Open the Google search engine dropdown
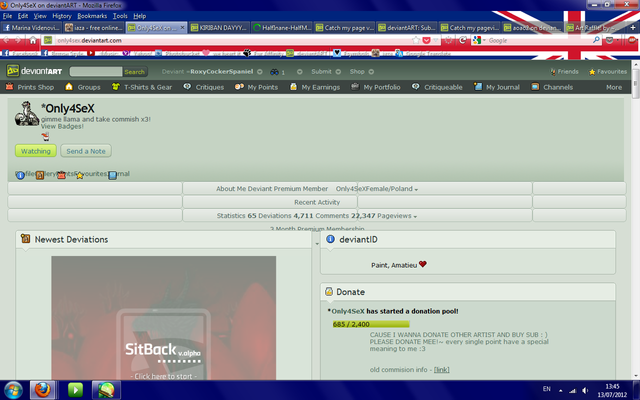The width and height of the screenshot is (640, 400). point(478,40)
